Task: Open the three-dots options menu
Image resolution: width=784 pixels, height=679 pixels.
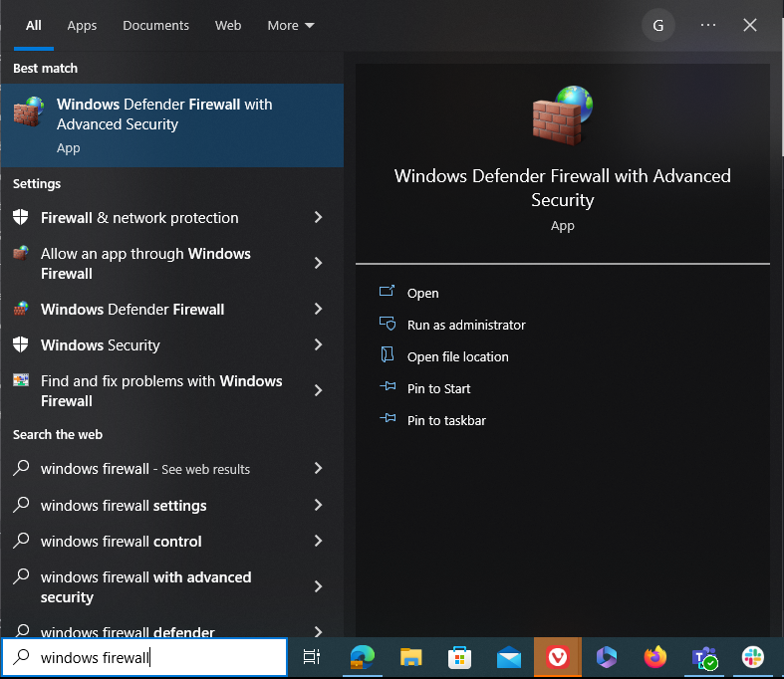Action: 708,25
